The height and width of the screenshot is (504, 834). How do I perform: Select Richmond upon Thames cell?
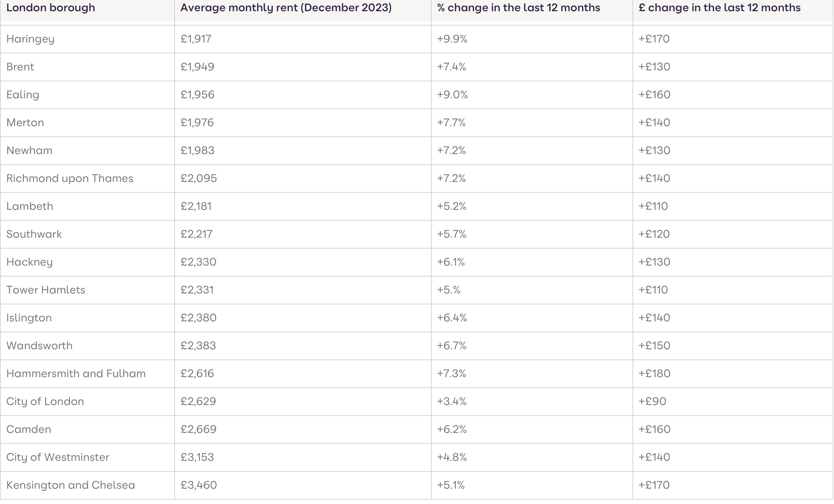70,179
